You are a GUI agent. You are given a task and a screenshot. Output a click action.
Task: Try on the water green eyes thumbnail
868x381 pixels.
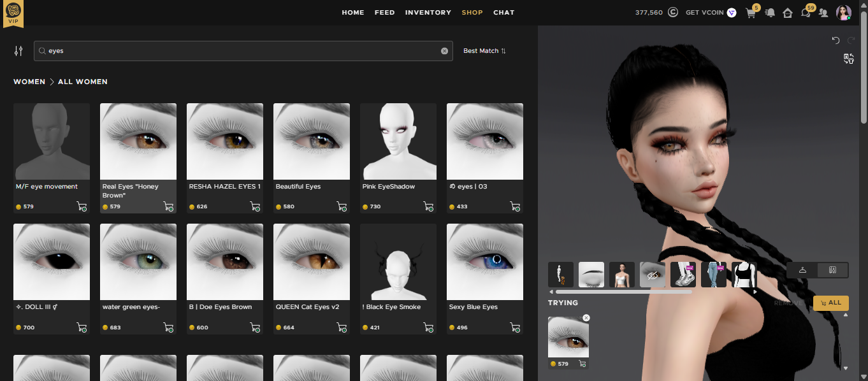pos(138,262)
